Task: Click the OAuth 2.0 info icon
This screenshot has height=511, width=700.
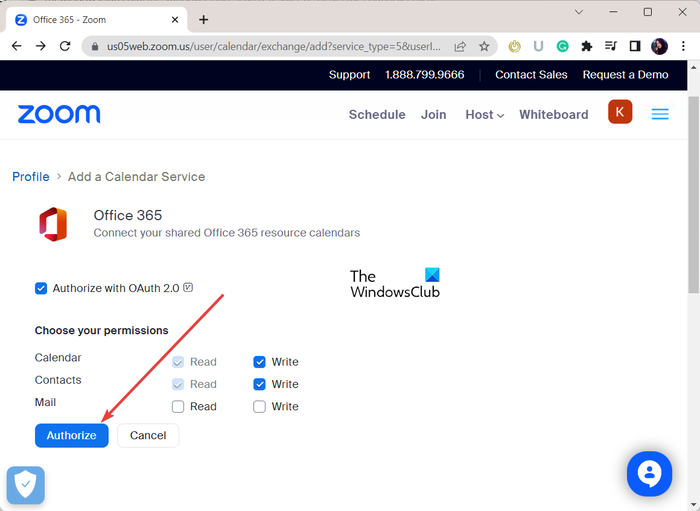Action: point(188,287)
